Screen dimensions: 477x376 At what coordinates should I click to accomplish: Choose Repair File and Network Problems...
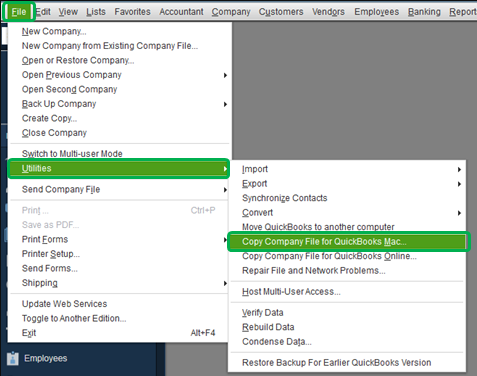[x=347, y=271]
